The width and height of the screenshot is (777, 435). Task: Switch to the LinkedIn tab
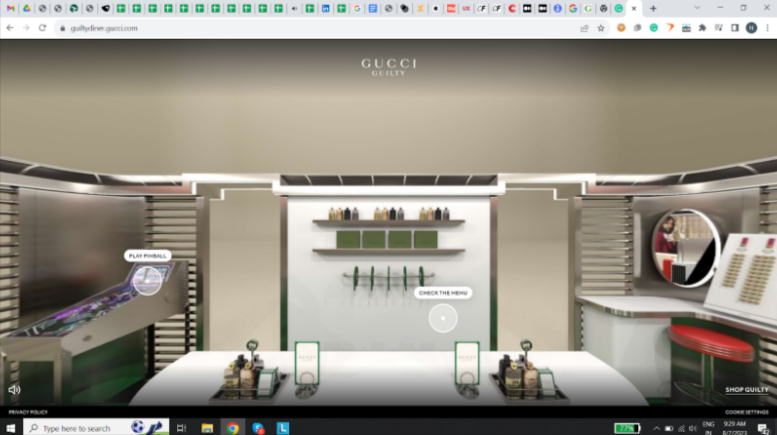tap(326, 8)
